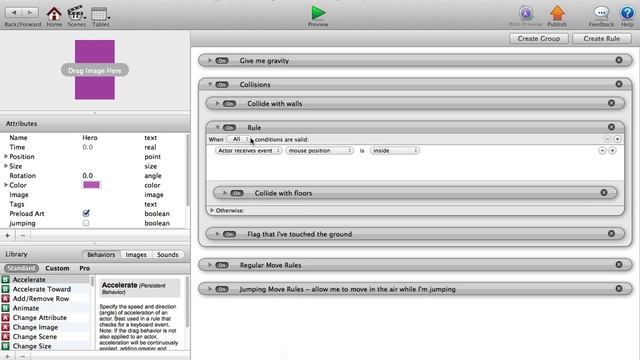Select the Custom behaviors filter
Image resolution: width=640 pixels, height=360 pixels.
[57, 268]
